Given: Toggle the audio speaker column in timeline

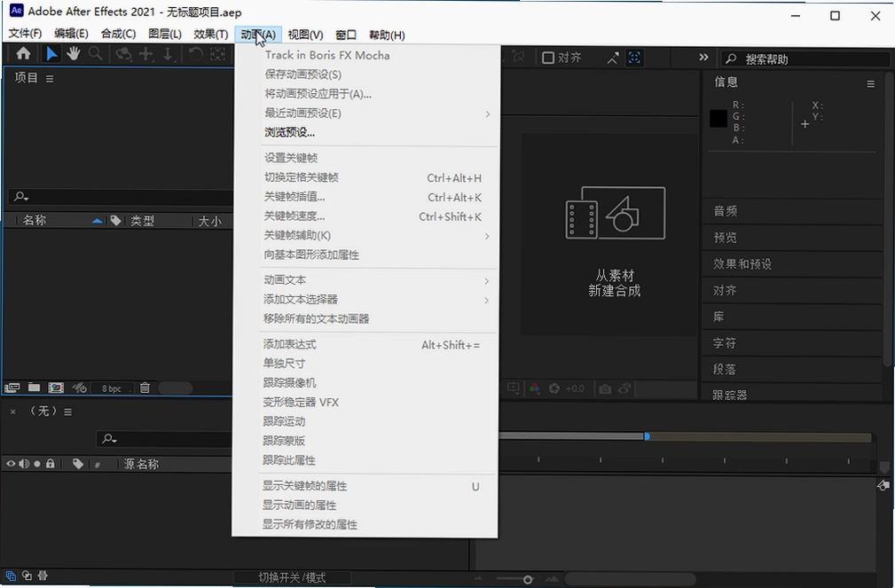Looking at the screenshot, I should click(x=24, y=464).
